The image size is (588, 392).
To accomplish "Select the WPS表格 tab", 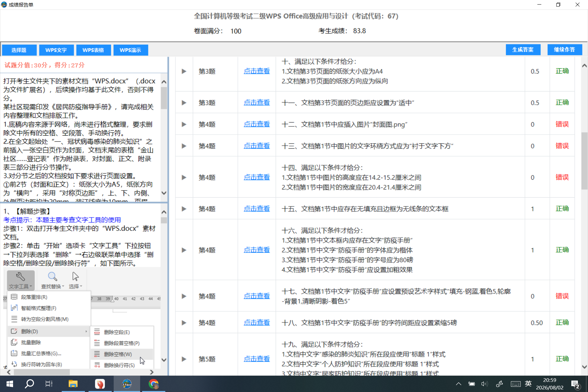I will point(93,50).
